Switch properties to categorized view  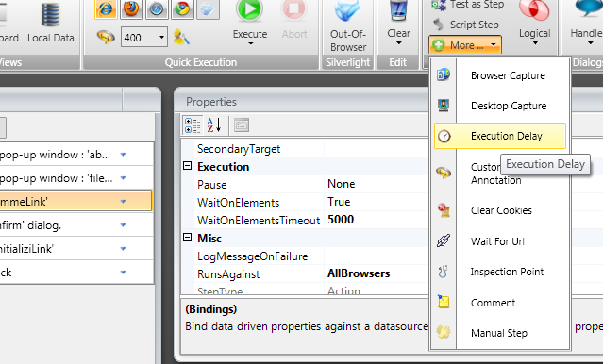(193, 125)
